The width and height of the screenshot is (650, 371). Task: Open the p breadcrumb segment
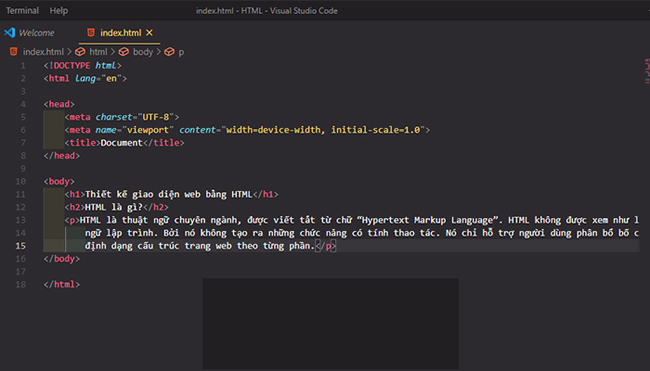181,52
